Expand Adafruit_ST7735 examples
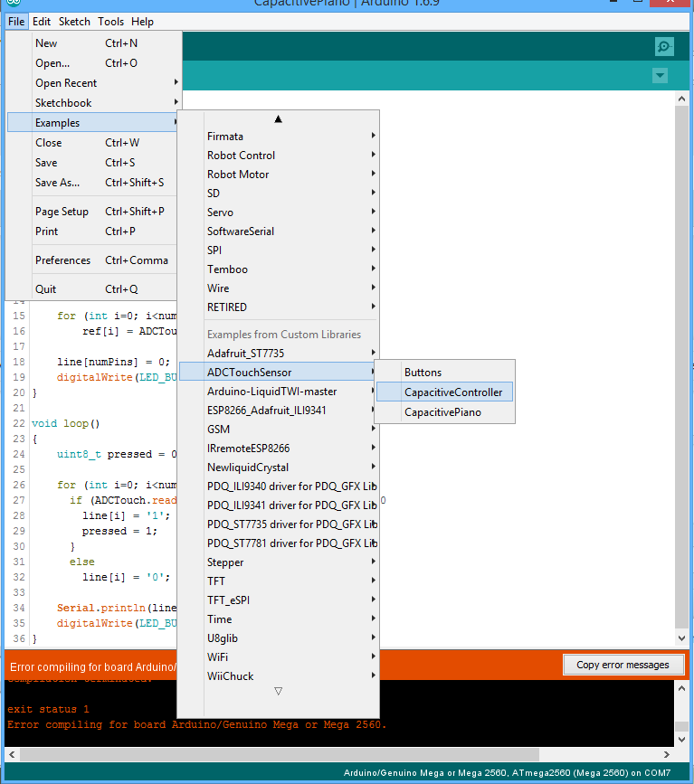This screenshot has height=784, width=694. [279, 353]
